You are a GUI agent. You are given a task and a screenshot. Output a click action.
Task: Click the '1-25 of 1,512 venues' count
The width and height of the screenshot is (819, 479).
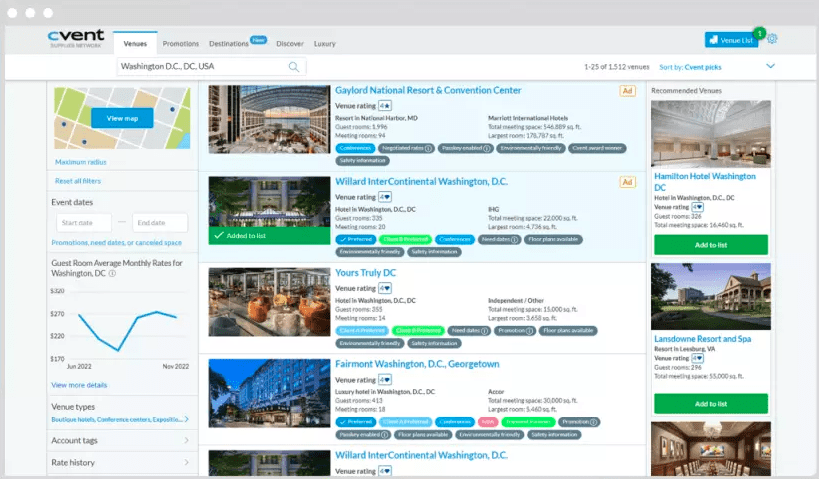tap(616, 67)
